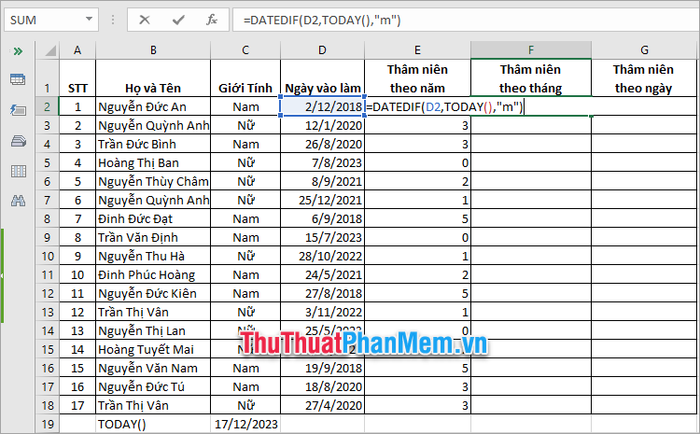Image resolution: width=700 pixels, height=434 pixels.
Task: Select the date cell 2/12/2018
Action: (x=322, y=107)
